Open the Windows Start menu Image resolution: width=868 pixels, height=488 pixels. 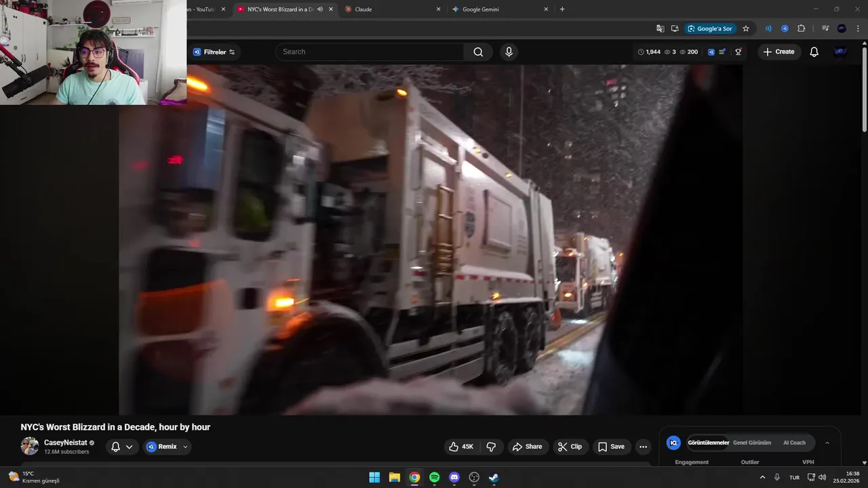(x=374, y=477)
